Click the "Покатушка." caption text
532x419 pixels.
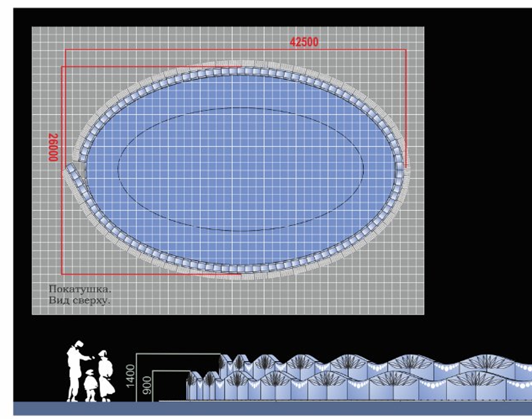coord(80,289)
